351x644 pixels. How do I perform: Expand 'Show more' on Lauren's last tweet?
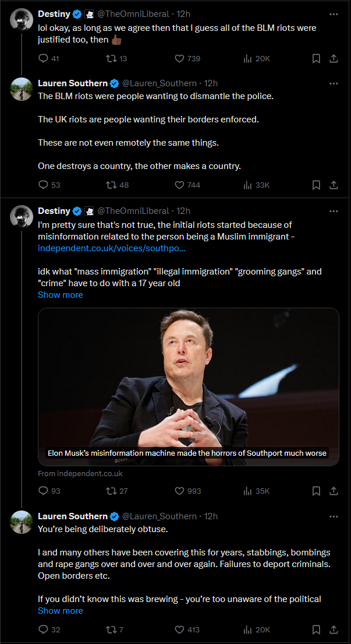point(61,611)
